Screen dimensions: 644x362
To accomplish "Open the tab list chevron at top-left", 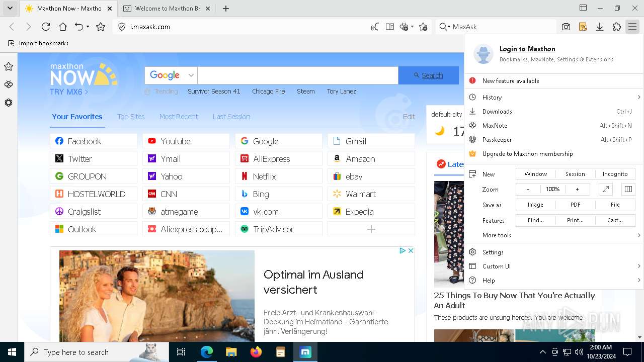I will (x=10, y=8).
